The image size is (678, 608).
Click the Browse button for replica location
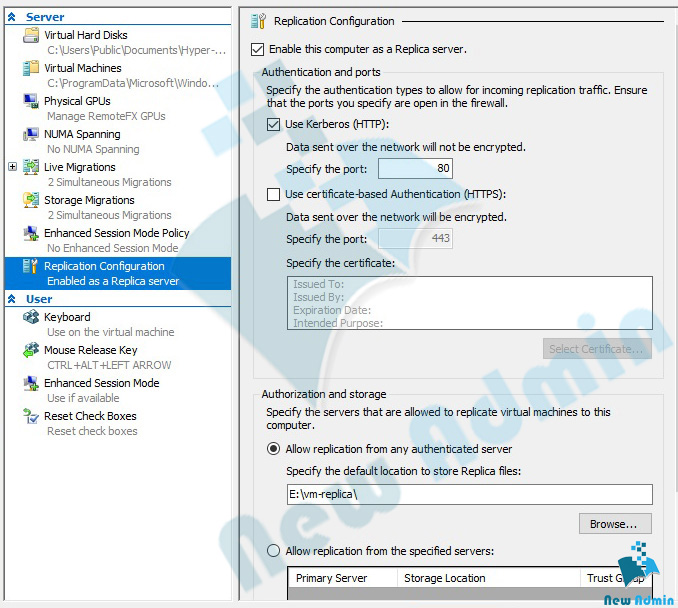tap(614, 524)
